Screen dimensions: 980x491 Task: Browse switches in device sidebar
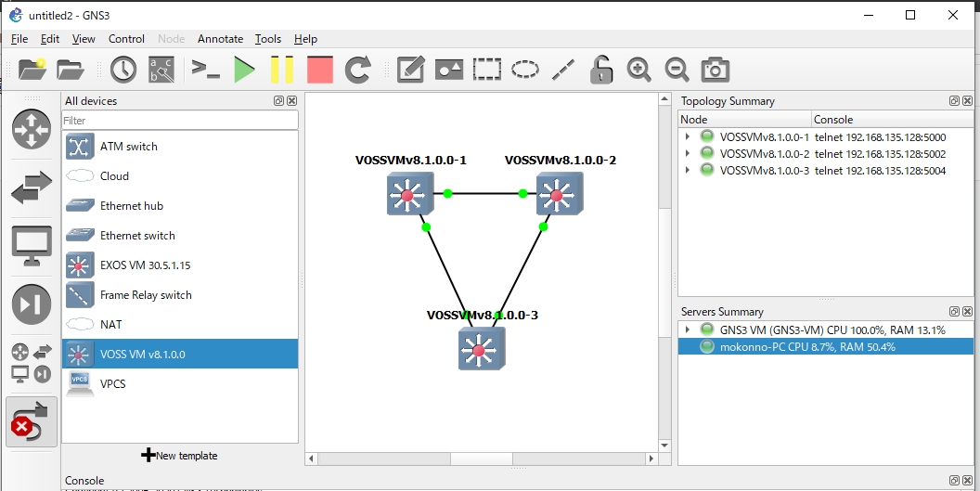32,187
